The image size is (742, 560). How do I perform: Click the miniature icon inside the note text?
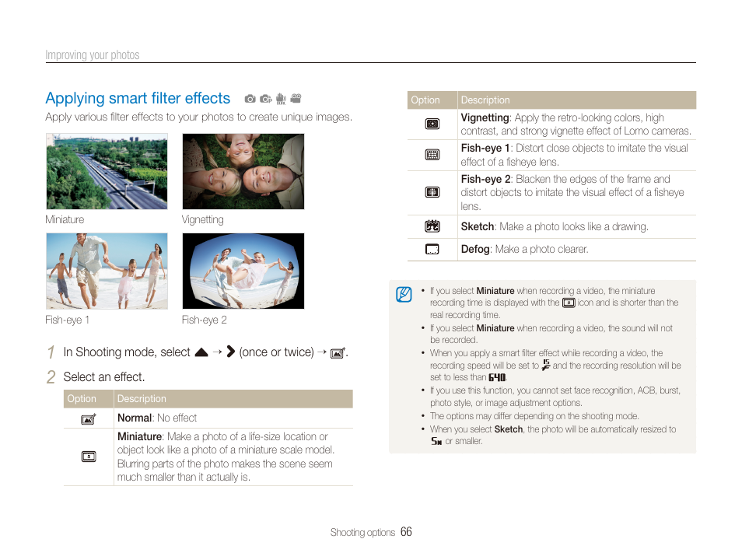coord(569,303)
